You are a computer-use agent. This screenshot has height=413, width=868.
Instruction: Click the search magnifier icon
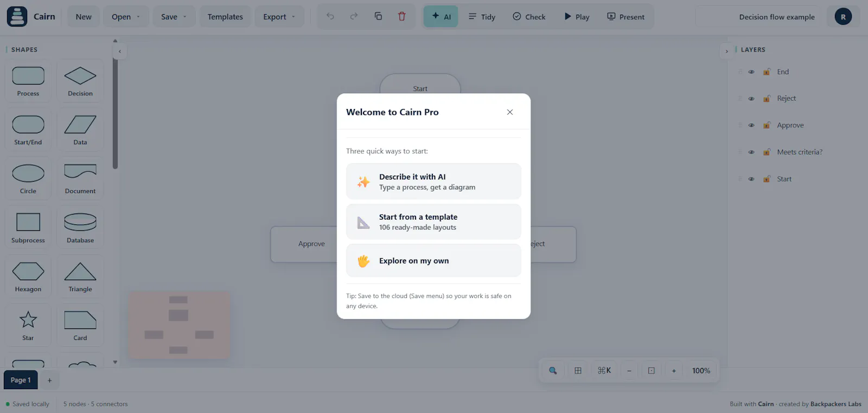553,371
